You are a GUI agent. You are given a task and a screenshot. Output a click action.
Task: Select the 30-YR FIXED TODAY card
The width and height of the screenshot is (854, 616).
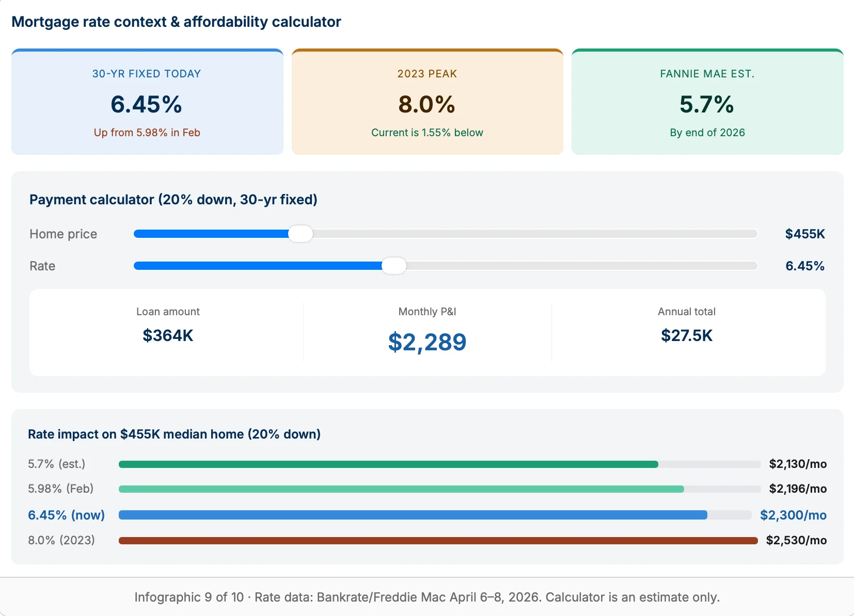[147, 102]
